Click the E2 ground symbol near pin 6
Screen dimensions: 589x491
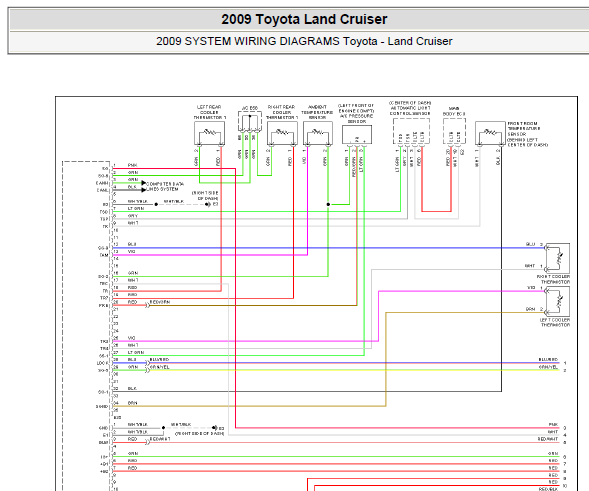208,204
